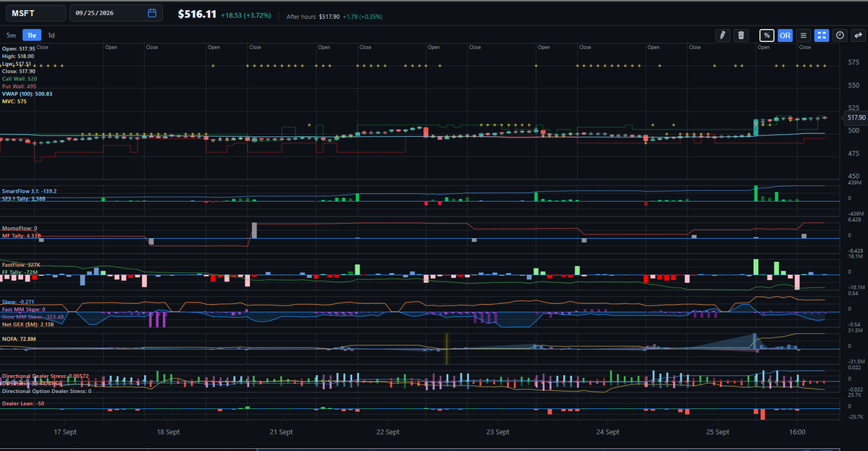868x451 pixels.
Task: Click the Net GEX ($M) label
Action: tap(28, 324)
